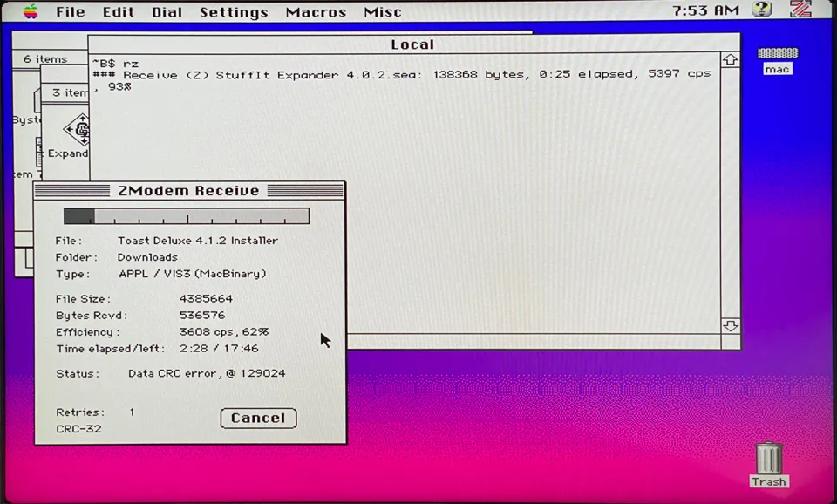
Task: Open the Misc menu
Action: pos(382,11)
